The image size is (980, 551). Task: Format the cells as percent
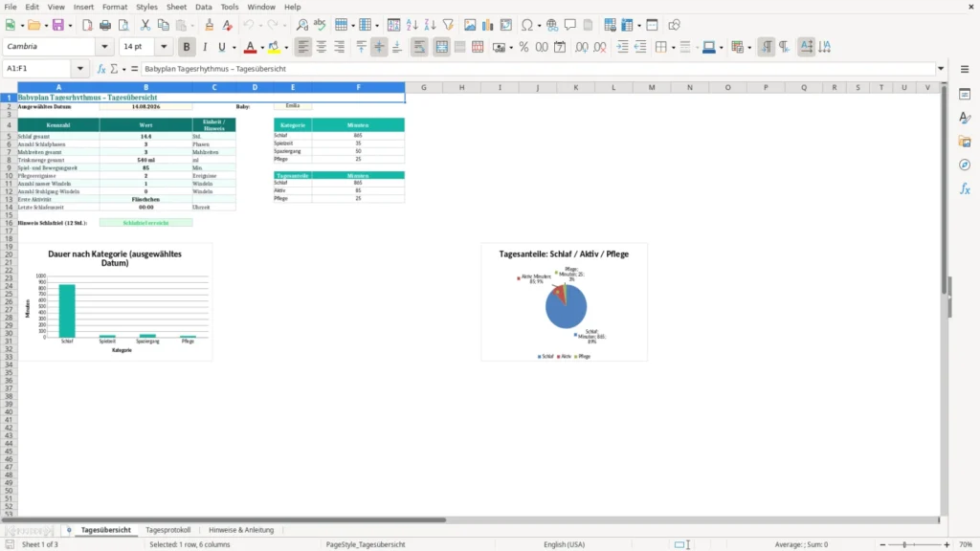point(523,47)
